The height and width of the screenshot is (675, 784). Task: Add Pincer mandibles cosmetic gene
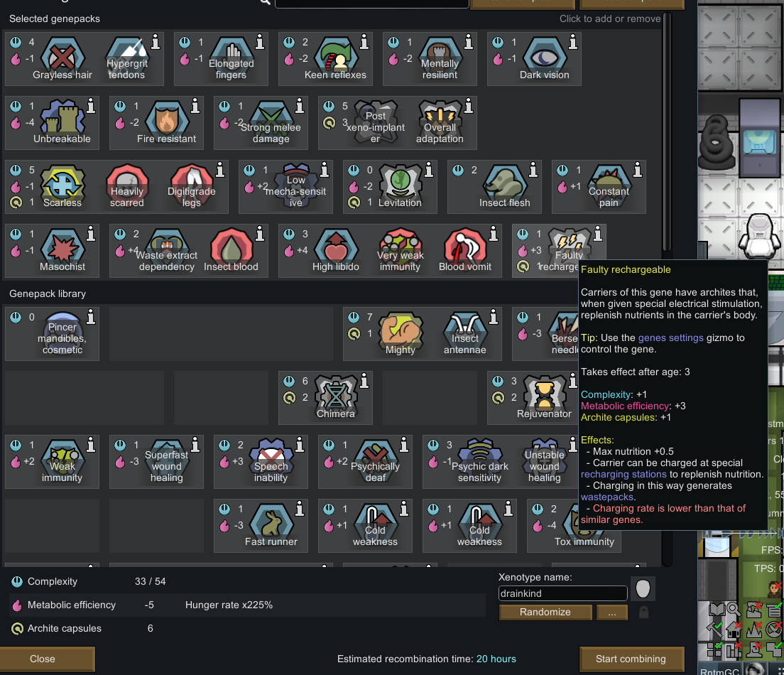click(62, 334)
